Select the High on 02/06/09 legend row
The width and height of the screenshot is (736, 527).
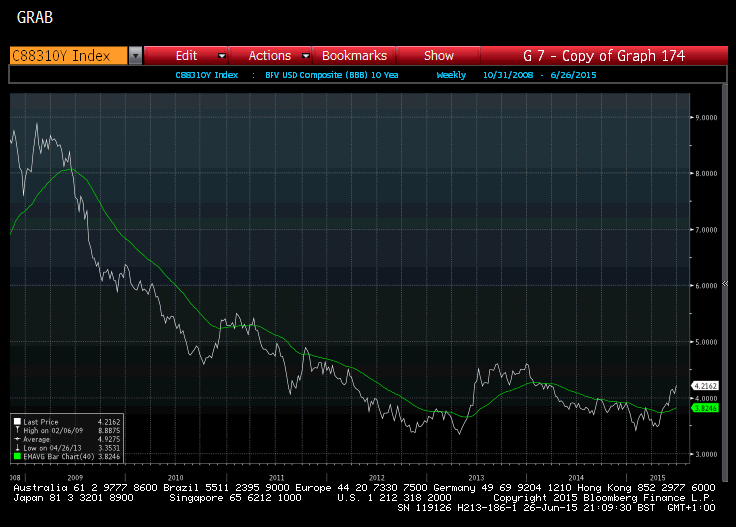point(67,430)
